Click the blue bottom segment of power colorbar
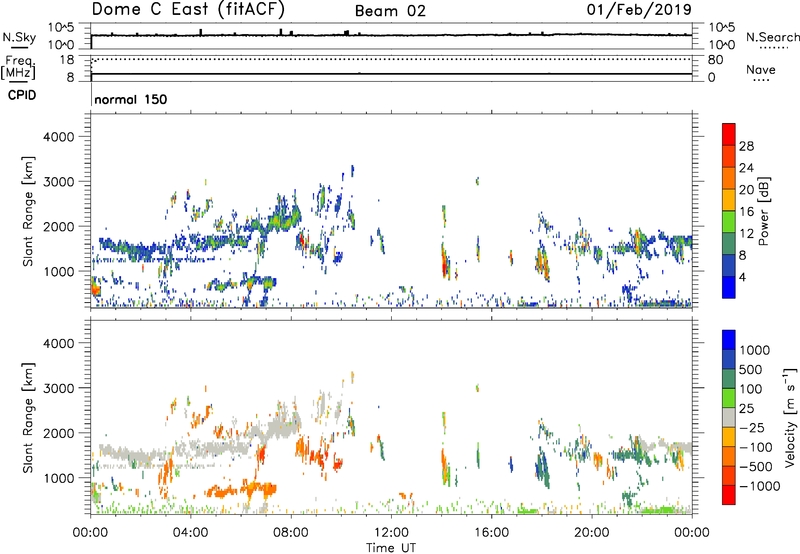 729,287
